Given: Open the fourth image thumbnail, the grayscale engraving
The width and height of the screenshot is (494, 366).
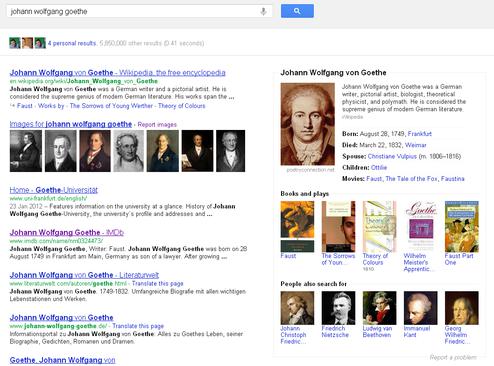Looking at the screenshot, I should click(x=128, y=151).
